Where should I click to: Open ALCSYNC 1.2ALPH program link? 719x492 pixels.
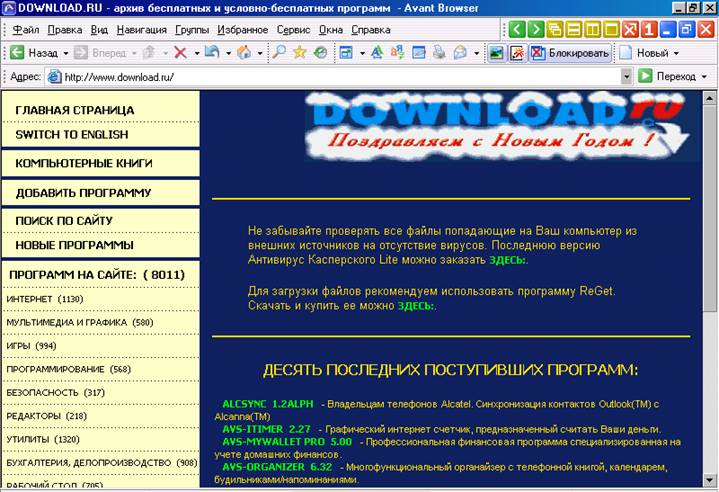(268, 404)
